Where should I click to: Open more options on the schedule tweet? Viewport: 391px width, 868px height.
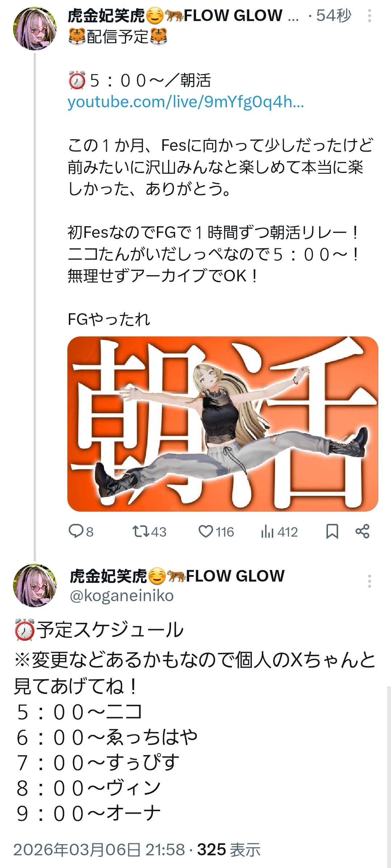pos(369,581)
